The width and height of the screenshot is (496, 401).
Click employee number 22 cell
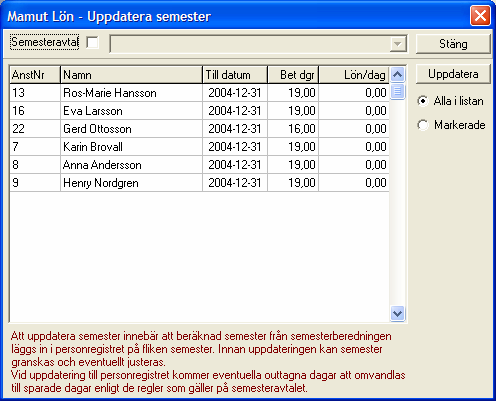35,129
